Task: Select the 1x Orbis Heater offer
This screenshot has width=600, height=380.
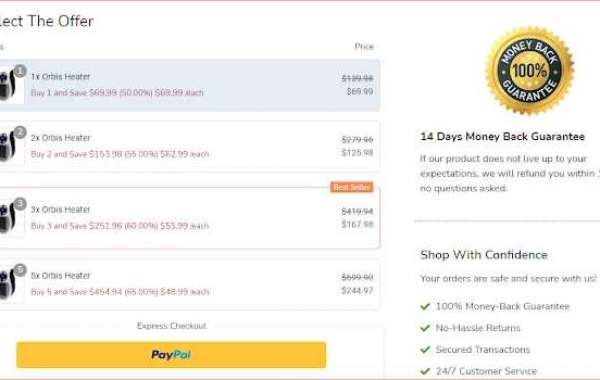Action: click(x=189, y=85)
